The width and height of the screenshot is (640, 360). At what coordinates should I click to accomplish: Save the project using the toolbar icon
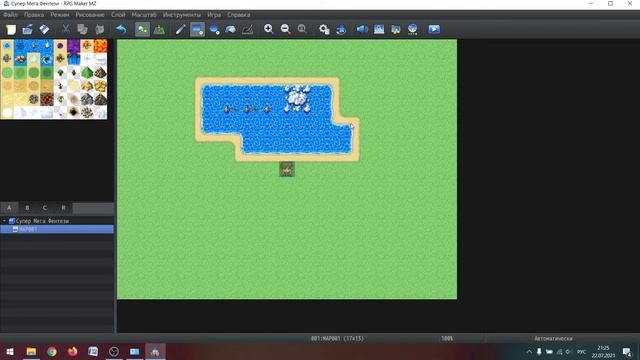44,29
